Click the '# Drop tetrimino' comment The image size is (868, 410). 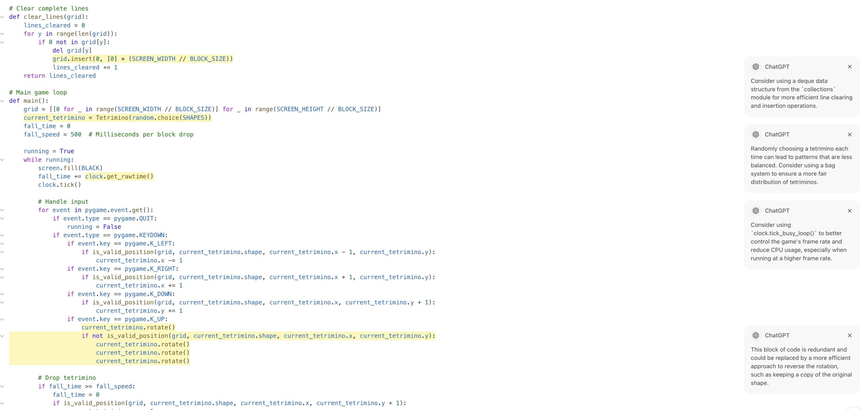coord(67,378)
